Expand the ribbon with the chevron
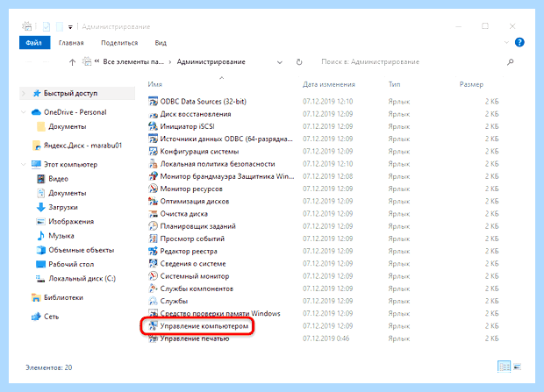The height and width of the screenshot is (392, 544). click(506, 43)
